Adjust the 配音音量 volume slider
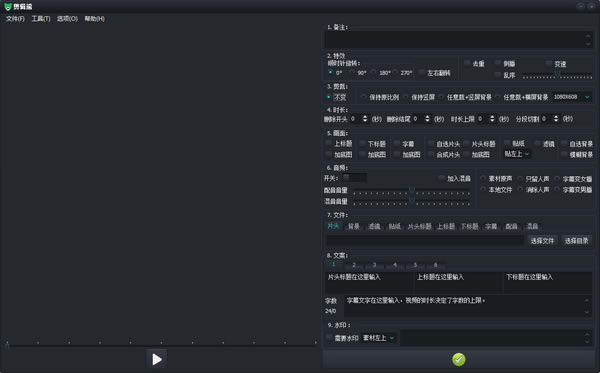 (412, 190)
